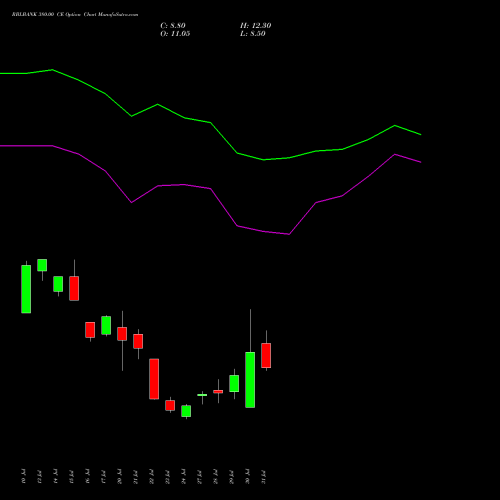Click the green upper indicator line
Image resolution: width=500 pixels, height=500 pixels.
[211, 123]
